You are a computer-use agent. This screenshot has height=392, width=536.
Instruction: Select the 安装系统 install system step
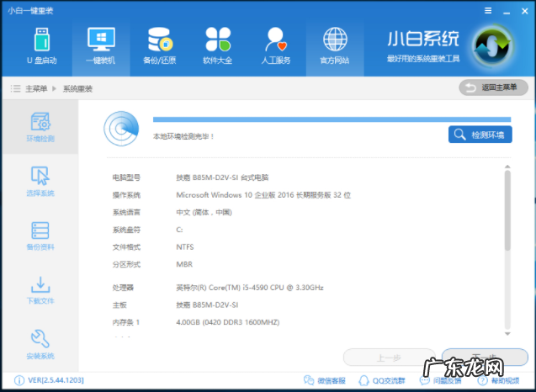(x=40, y=344)
